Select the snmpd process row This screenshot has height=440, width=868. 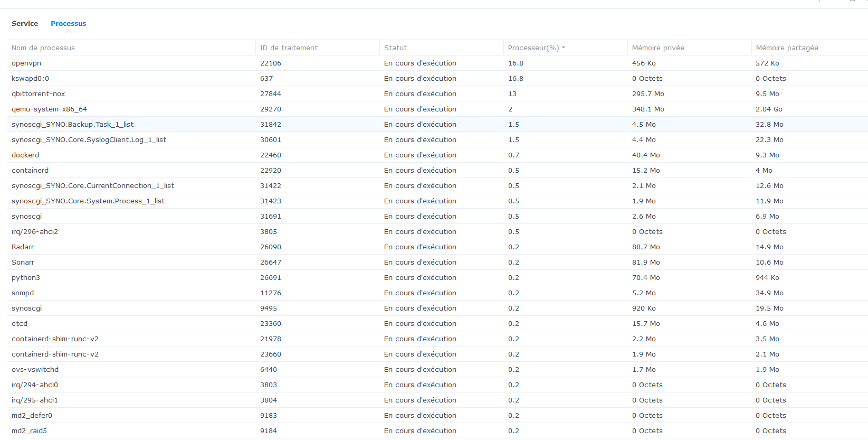click(x=23, y=293)
